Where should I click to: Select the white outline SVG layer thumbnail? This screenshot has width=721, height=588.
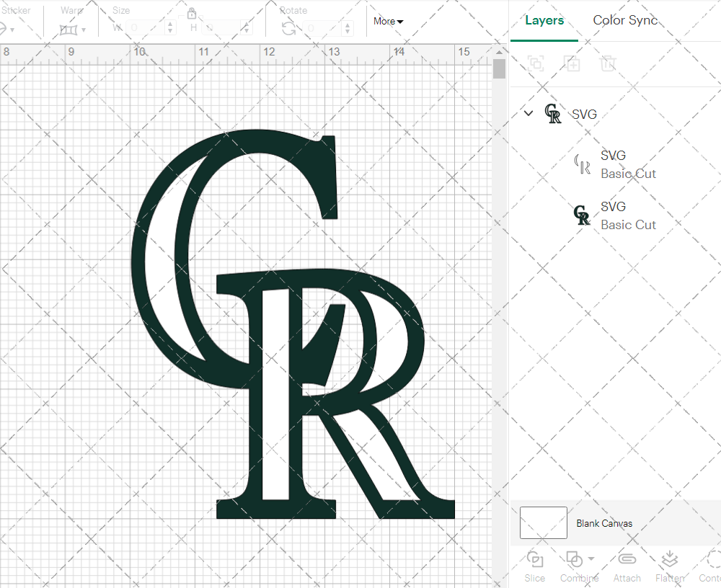coord(582,164)
